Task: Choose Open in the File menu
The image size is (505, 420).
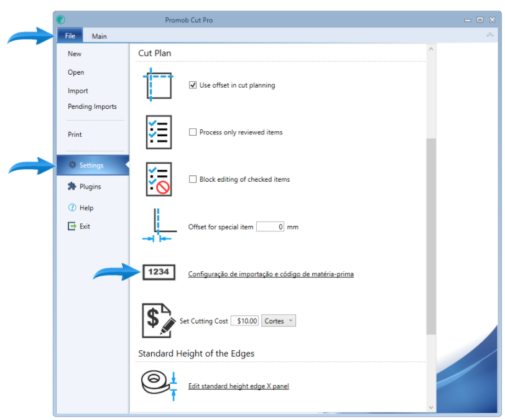Action: [76, 72]
